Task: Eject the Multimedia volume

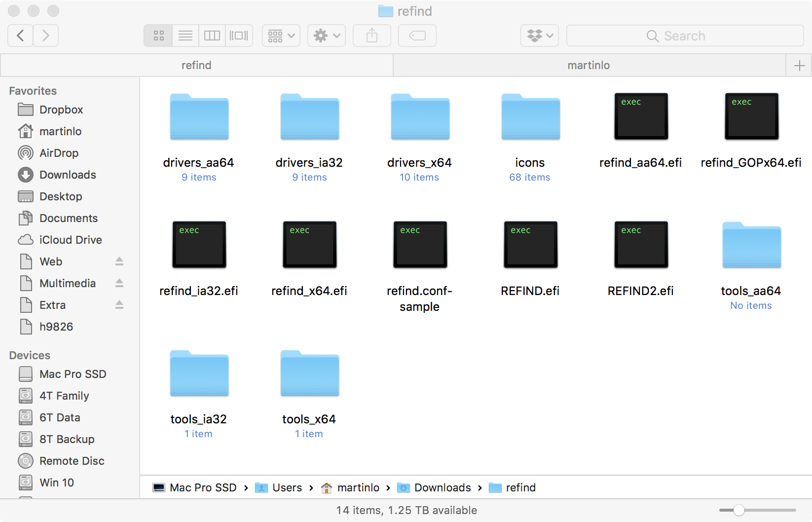Action: (x=119, y=283)
